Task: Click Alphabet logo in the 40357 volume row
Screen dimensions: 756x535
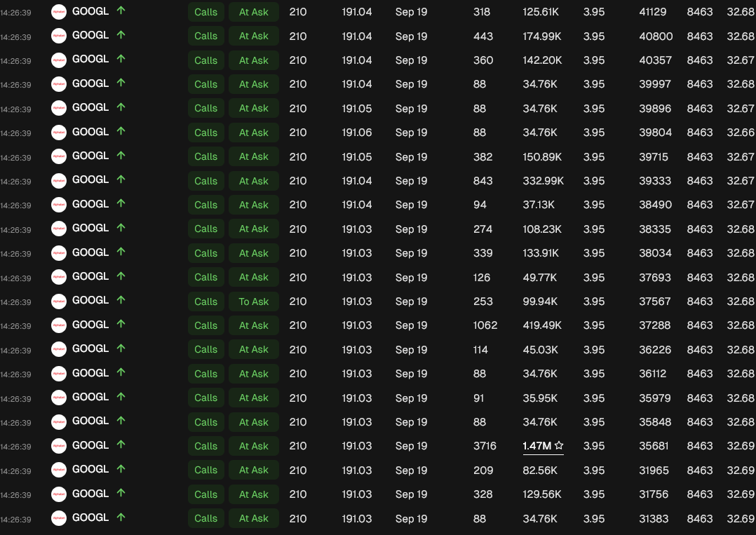Action: point(59,60)
